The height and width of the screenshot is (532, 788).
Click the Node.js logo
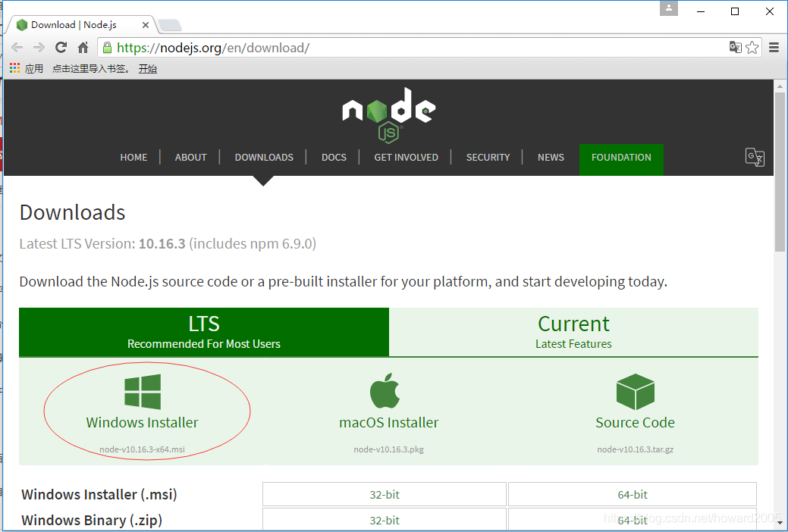(x=389, y=115)
